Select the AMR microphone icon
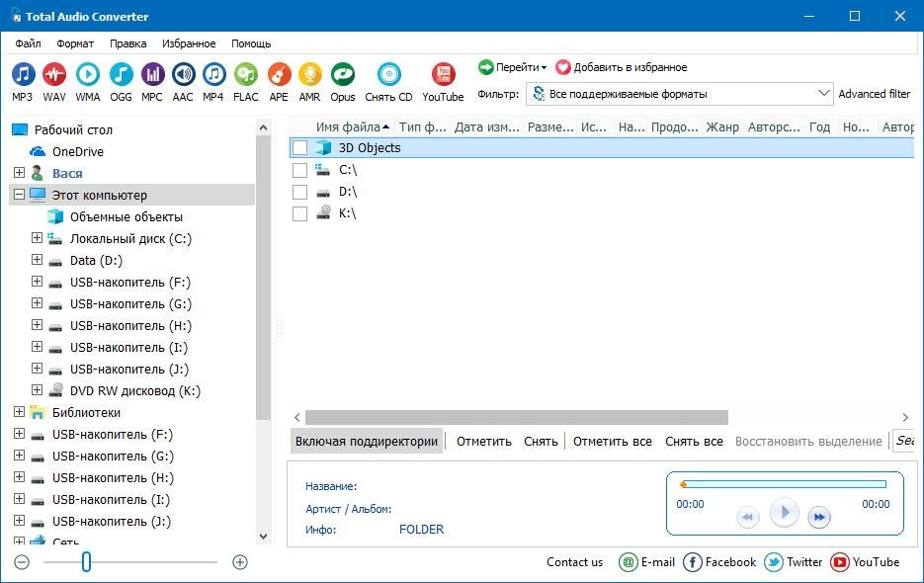 tap(309, 75)
